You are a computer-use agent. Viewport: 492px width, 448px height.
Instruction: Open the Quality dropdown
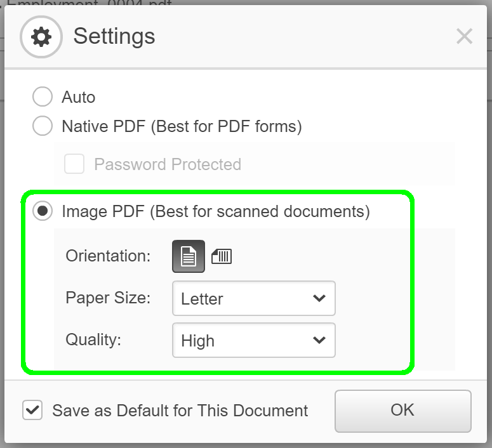254,340
